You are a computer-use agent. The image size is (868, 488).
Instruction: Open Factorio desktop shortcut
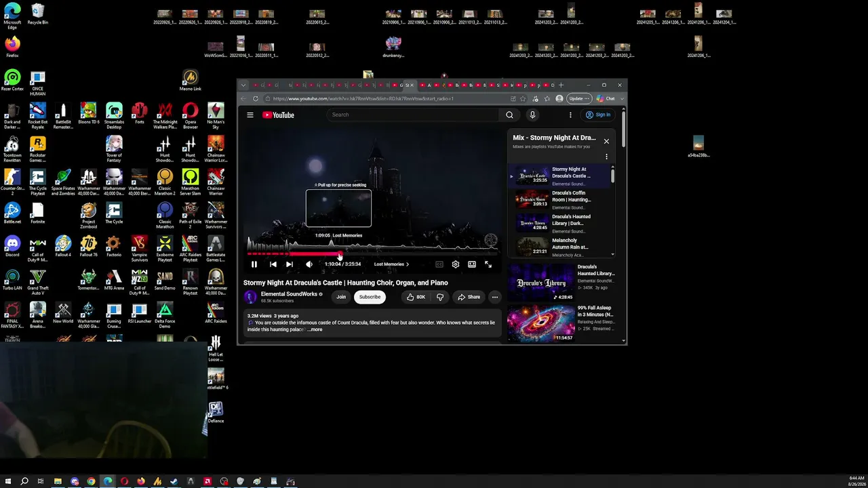(114, 247)
